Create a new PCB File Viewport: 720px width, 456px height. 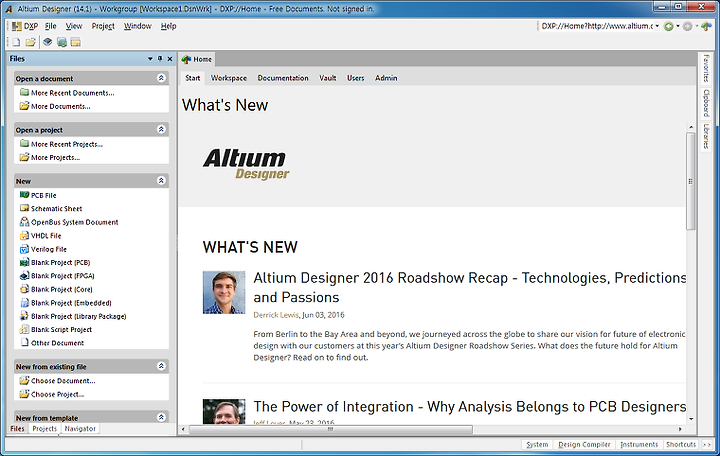(x=44, y=195)
